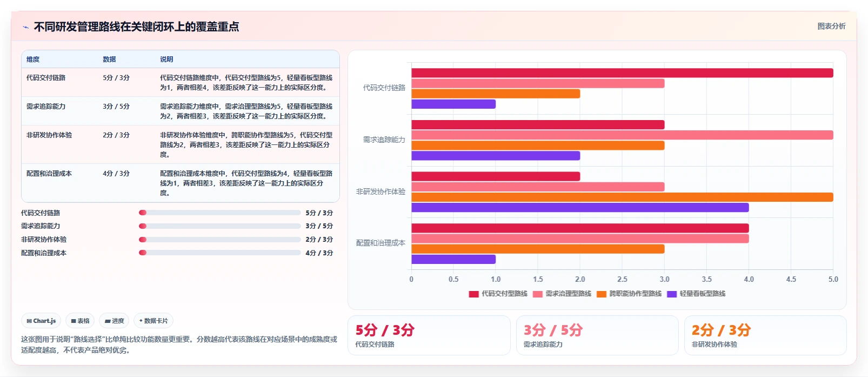Select the 配置和治理成本 table row name
868x377 pixels.
pos(49,174)
